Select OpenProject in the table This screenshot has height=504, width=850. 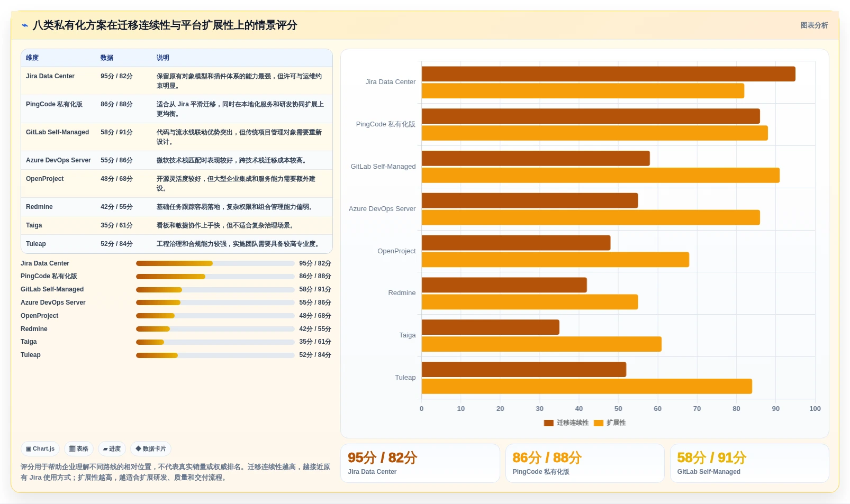point(44,179)
